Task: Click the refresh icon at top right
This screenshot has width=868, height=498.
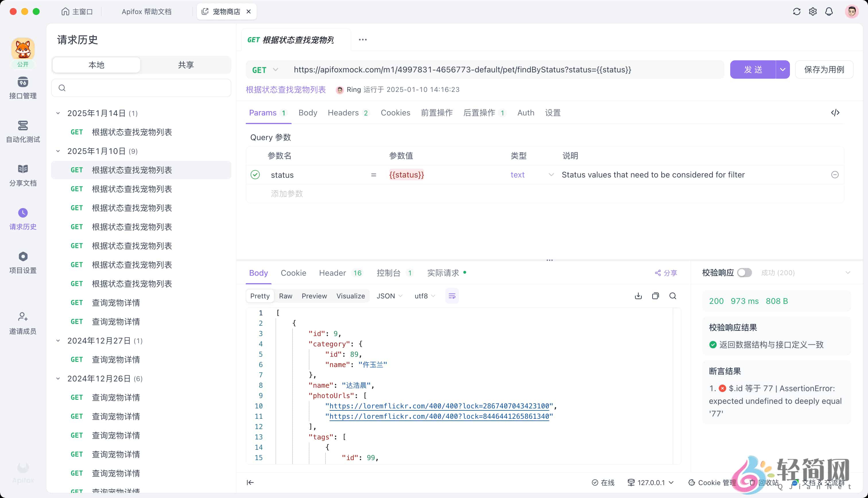Action: click(x=797, y=11)
